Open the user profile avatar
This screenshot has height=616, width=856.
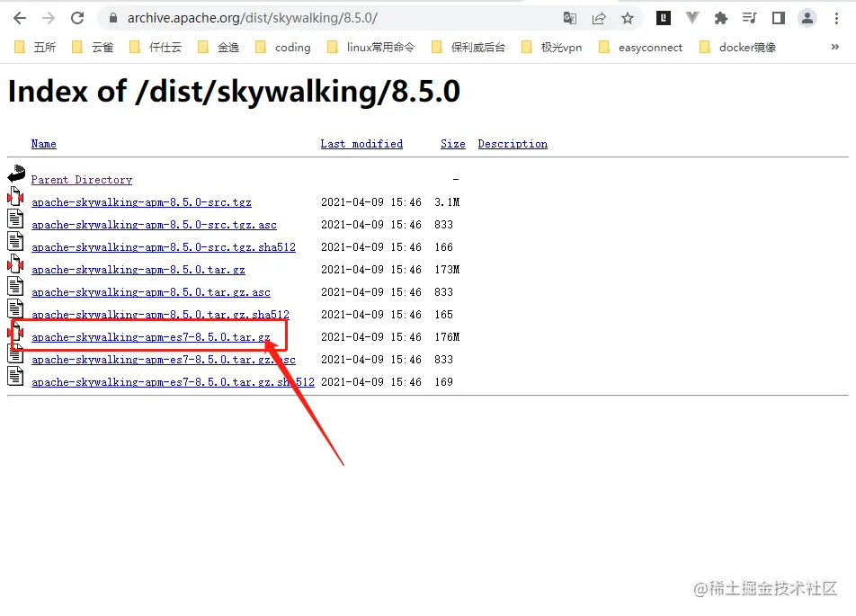tap(807, 18)
